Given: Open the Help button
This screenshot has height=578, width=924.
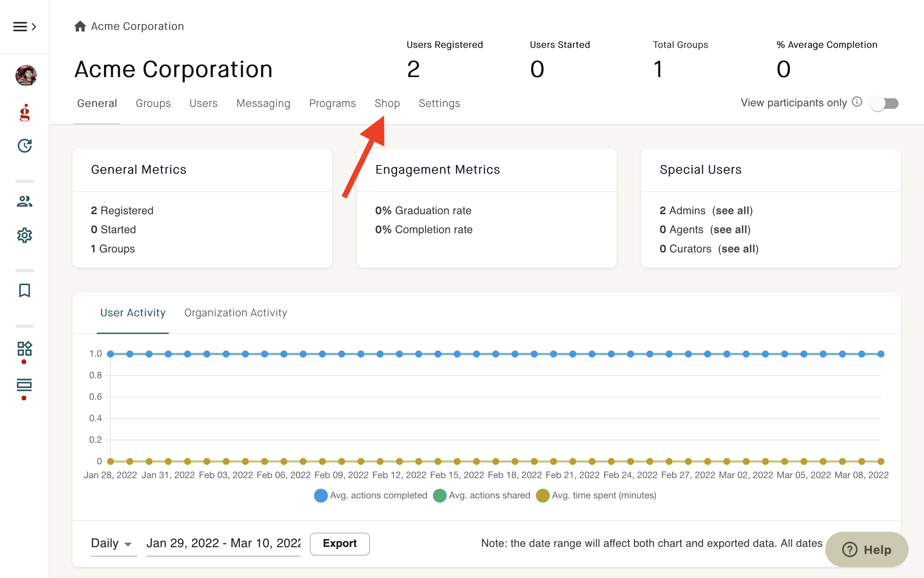Looking at the screenshot, I should coord(867,549).
